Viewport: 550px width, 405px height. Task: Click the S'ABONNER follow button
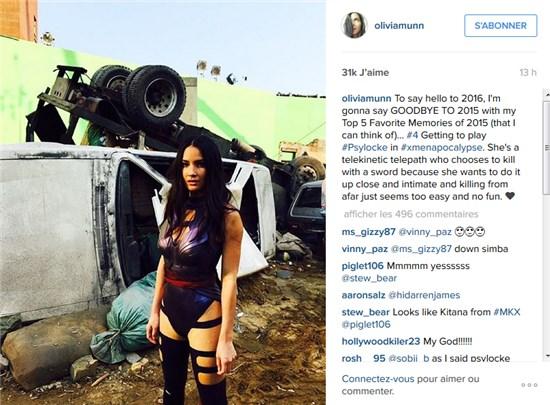(501, 26)
